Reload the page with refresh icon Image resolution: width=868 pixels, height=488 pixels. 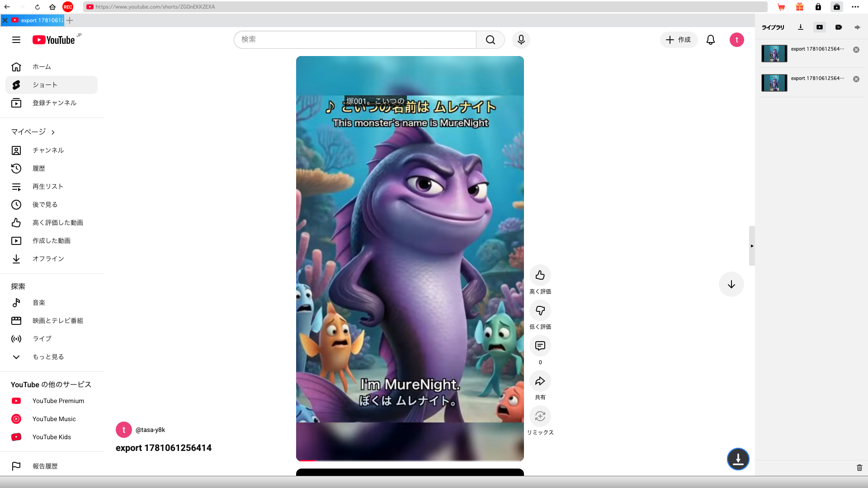click(x=38, y=7)
